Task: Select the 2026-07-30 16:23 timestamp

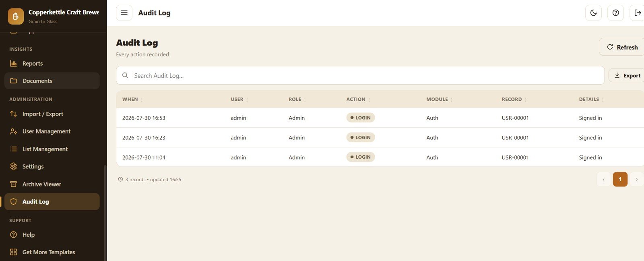Action: coord(144,138)
